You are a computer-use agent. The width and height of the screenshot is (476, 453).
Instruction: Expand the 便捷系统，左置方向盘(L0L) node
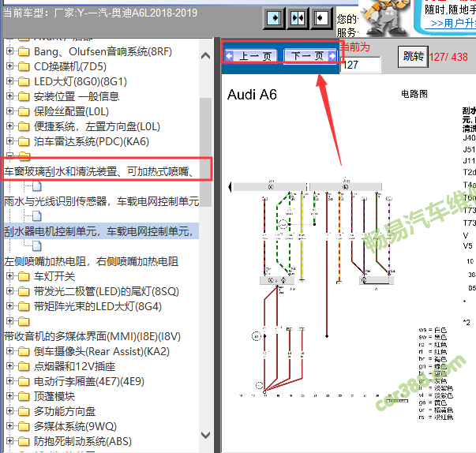coord(9,126)
